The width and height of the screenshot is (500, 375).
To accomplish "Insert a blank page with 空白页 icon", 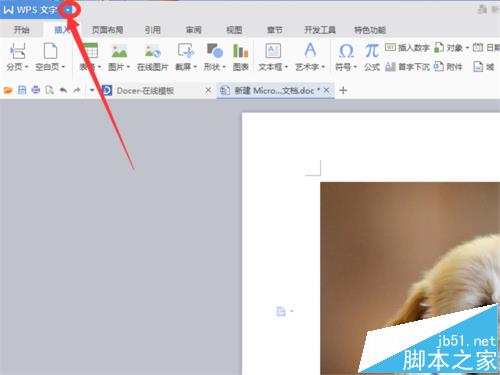I will point(50,51).
